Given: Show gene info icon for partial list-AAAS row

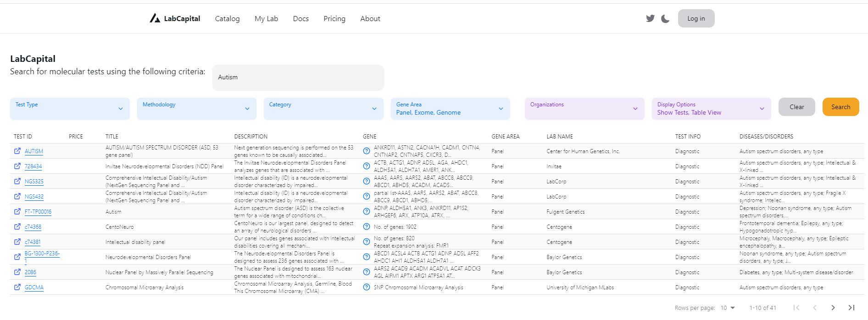Looking at the screenshot, I should click(367, 196).
